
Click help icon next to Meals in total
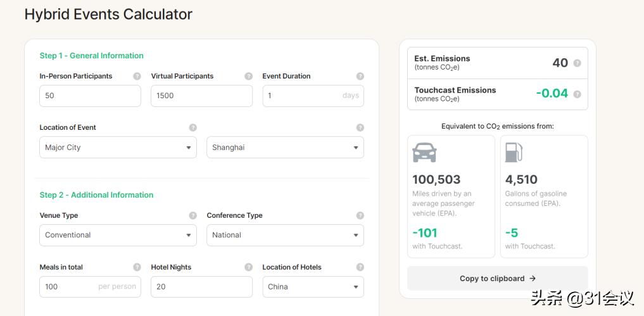point(137,267)
